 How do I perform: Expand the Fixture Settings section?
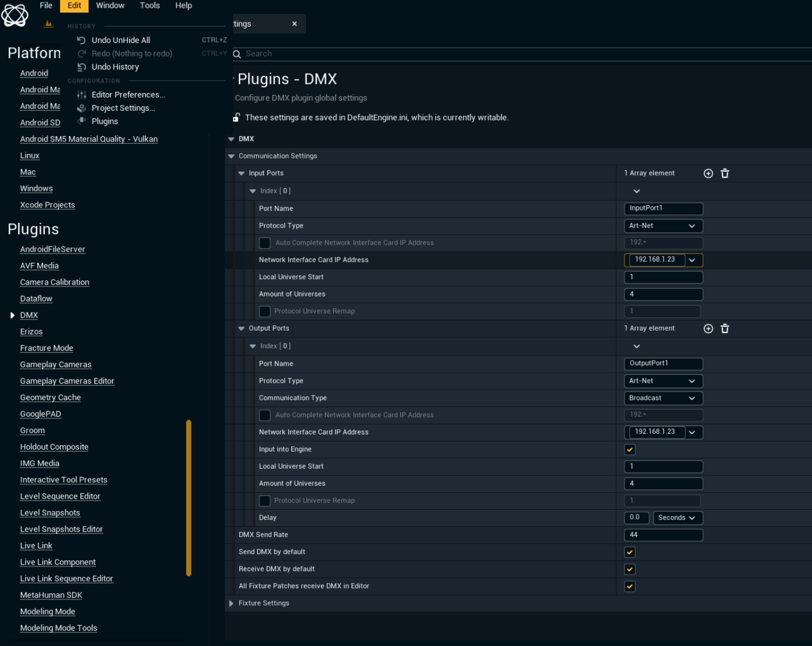(x=231, y=604)
